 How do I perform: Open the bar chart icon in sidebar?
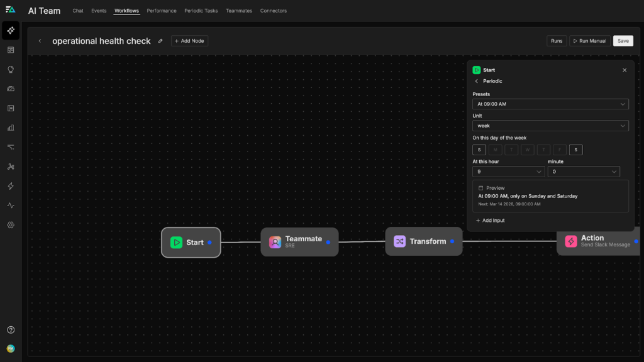[11, 128]
